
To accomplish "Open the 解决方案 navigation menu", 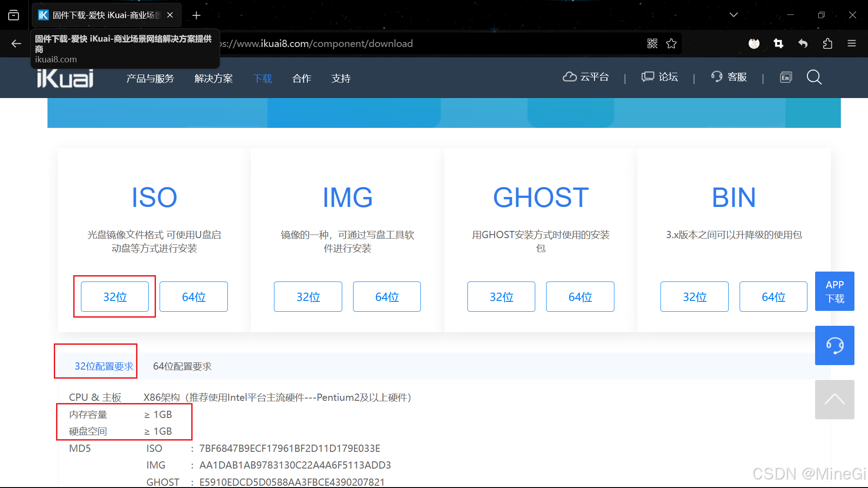I will [x=213, y=79].
